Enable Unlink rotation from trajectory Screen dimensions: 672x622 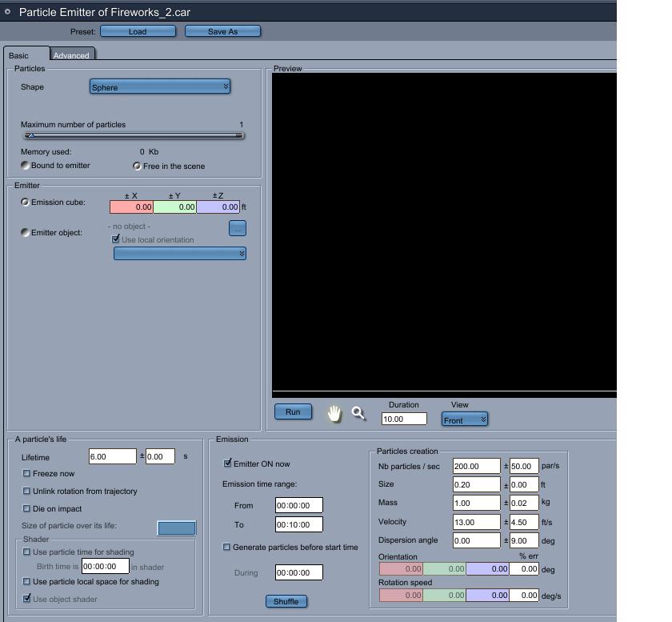(26, 491)
